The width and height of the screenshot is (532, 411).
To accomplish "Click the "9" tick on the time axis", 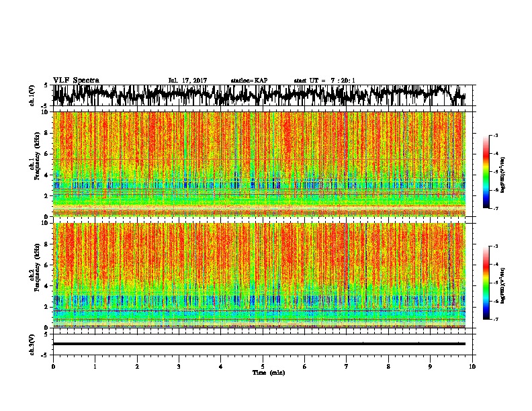I will point(430,367).
